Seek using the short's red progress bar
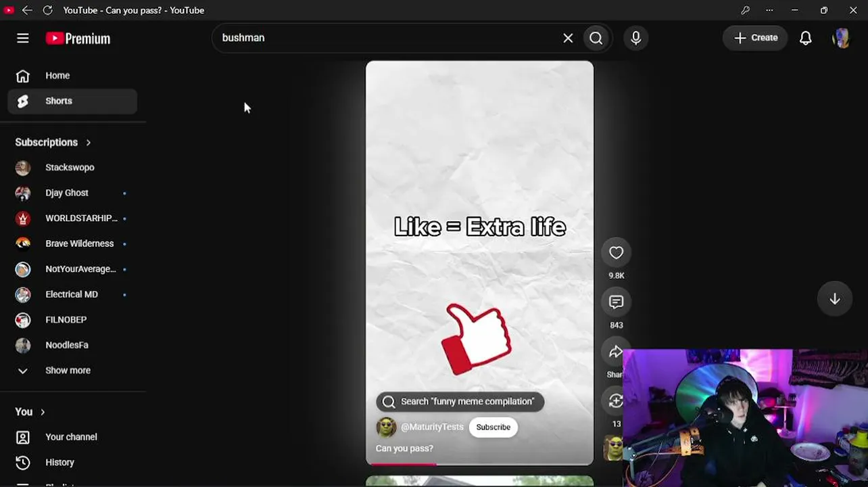868x487 pixels. 479,464
